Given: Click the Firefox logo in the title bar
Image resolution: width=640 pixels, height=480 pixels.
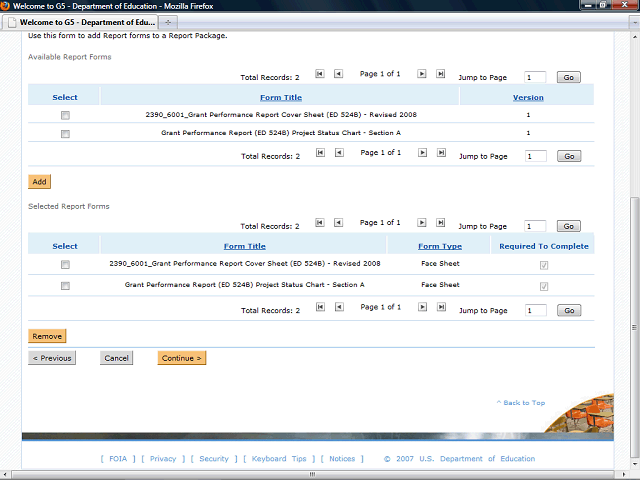Looking at the screenshot, I should point(5,6).
